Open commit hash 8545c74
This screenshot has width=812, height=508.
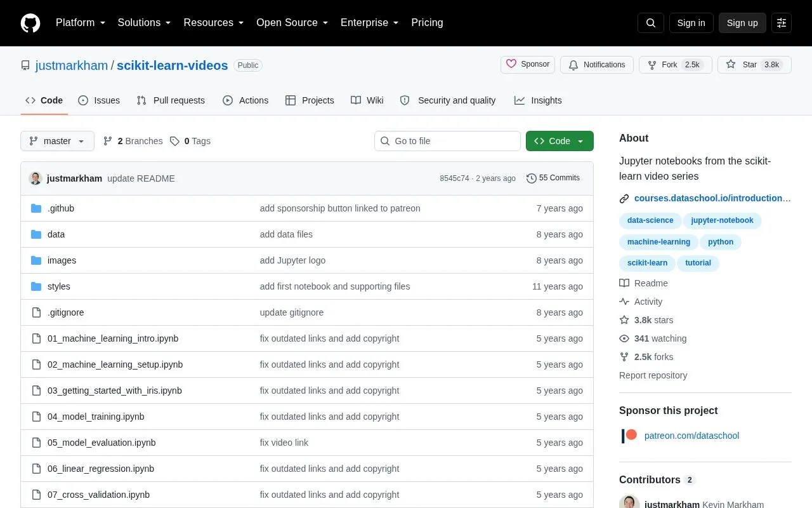[x=454, y=178]
